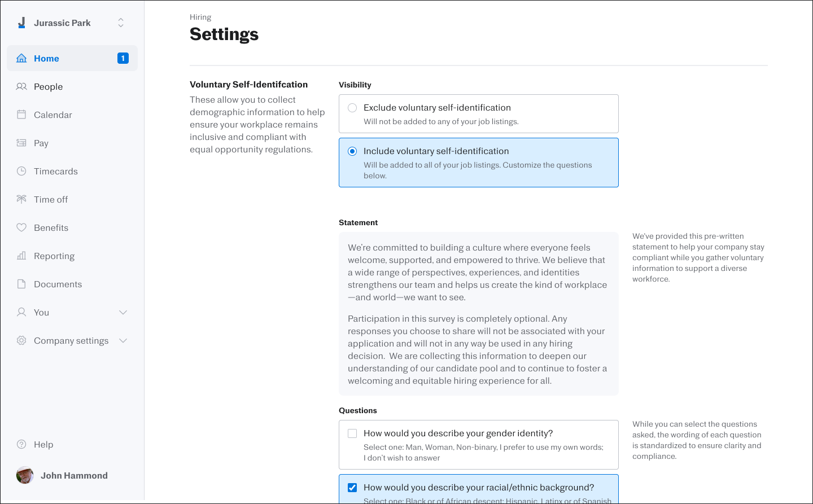Open the Company settings menu item

72,340
